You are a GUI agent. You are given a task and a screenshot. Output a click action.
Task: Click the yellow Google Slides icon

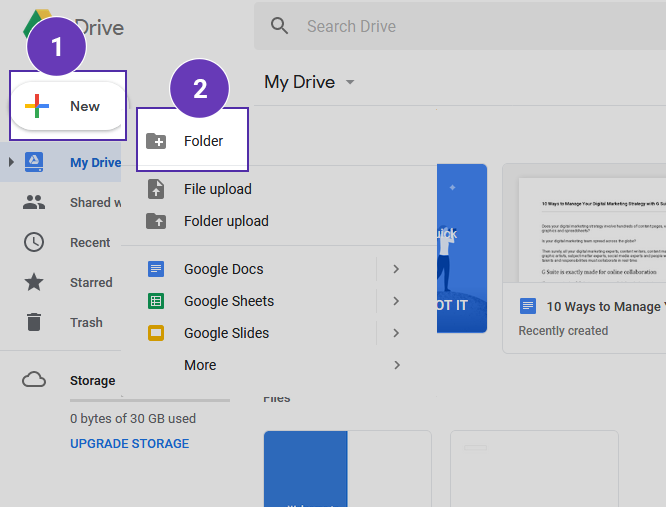pos(156,333)
